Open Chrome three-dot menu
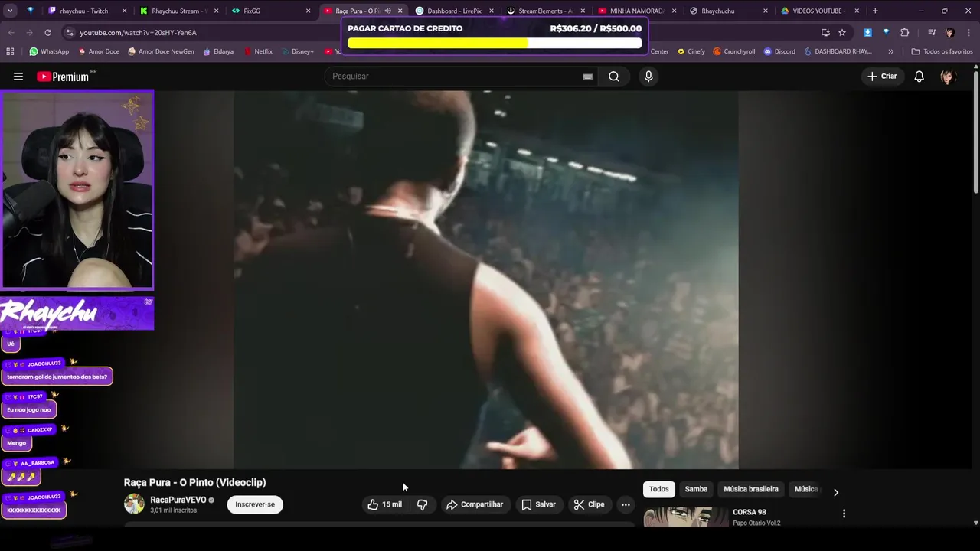This screenshot has width=980, height=551. pyautogui.click(x=969, y=32)
